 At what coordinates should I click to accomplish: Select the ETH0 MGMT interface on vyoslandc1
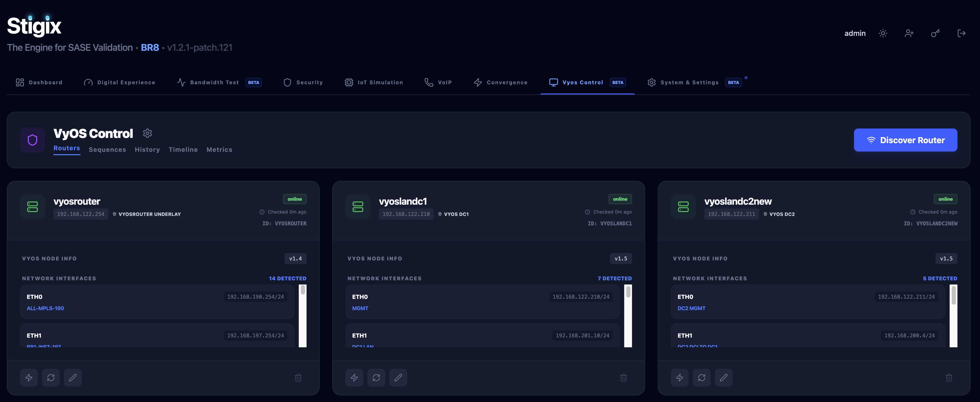coord(482,302)
